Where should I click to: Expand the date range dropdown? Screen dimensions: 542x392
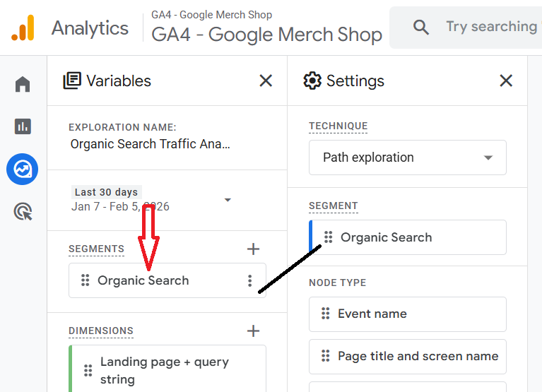[228, 200]
